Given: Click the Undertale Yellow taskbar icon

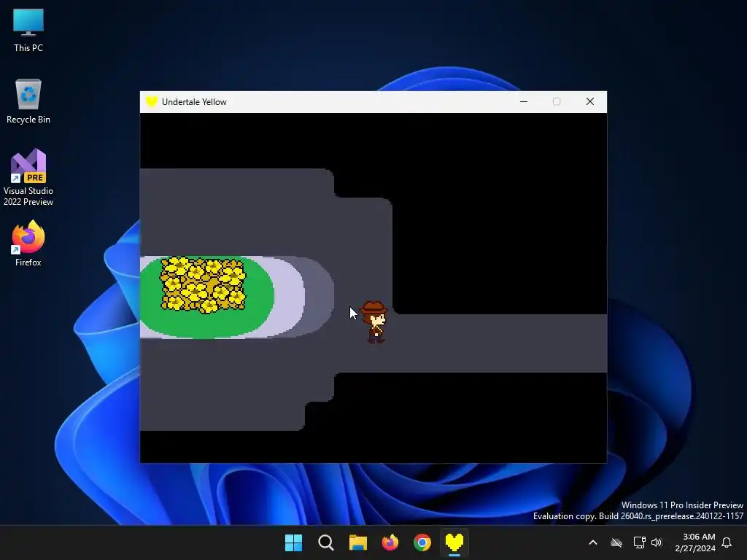Looking at the screenshot, I should coord(454,542).
